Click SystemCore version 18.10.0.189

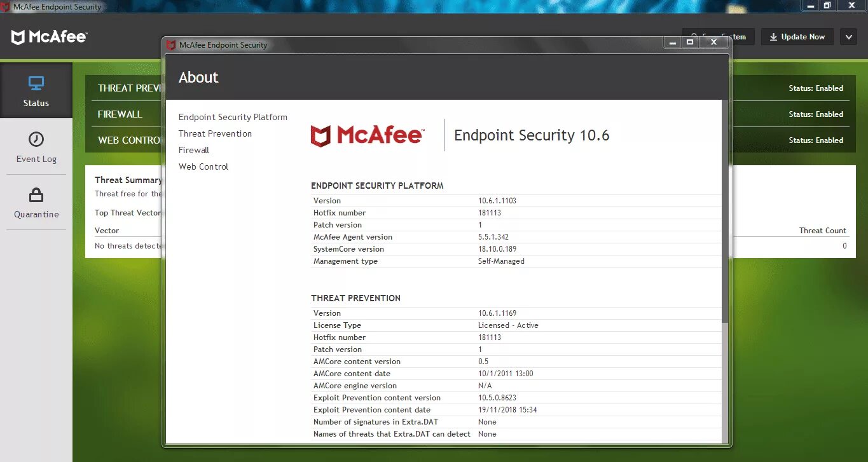[497, 249]
